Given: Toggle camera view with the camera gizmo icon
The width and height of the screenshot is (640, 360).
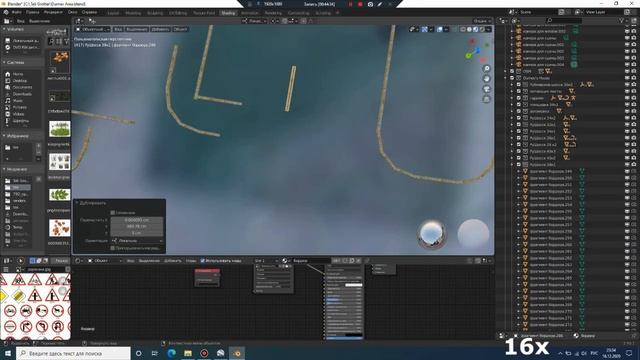Looking at the screenshot, I should click(x=487, y=89).
